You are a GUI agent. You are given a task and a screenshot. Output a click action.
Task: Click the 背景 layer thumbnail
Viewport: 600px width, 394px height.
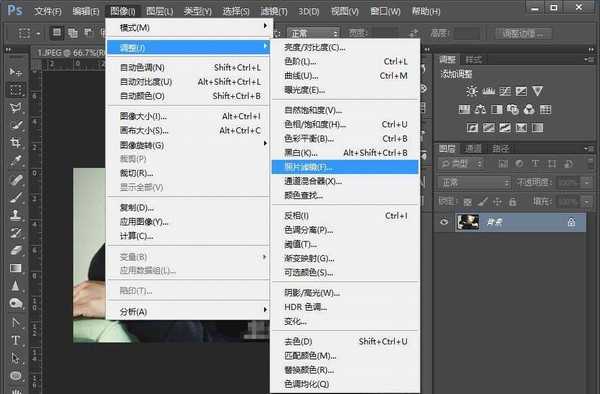468,222
